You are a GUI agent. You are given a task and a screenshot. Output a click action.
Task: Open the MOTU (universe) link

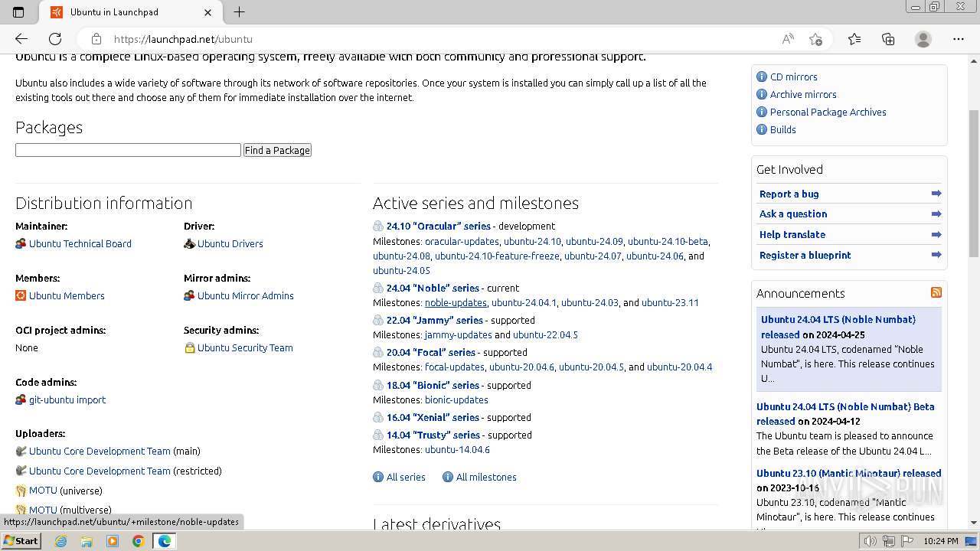coord(43,491)
